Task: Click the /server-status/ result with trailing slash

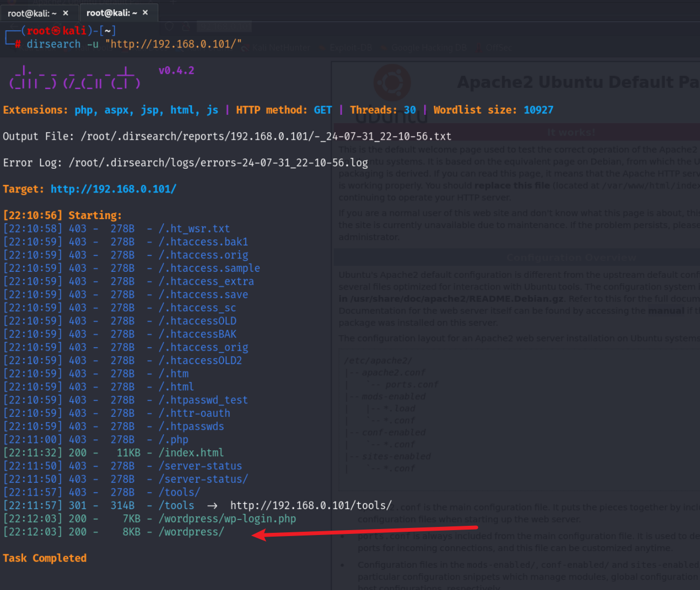Action: tap(203, 479)
